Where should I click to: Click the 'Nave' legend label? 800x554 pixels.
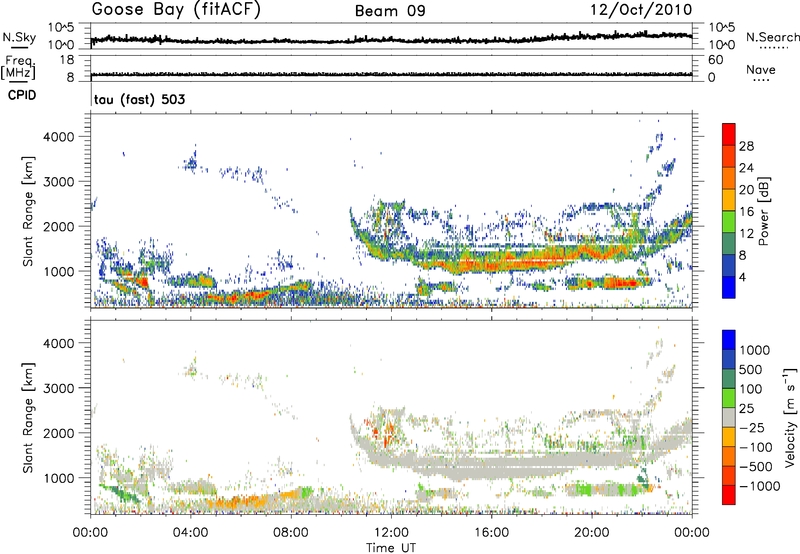click(761, 69)
